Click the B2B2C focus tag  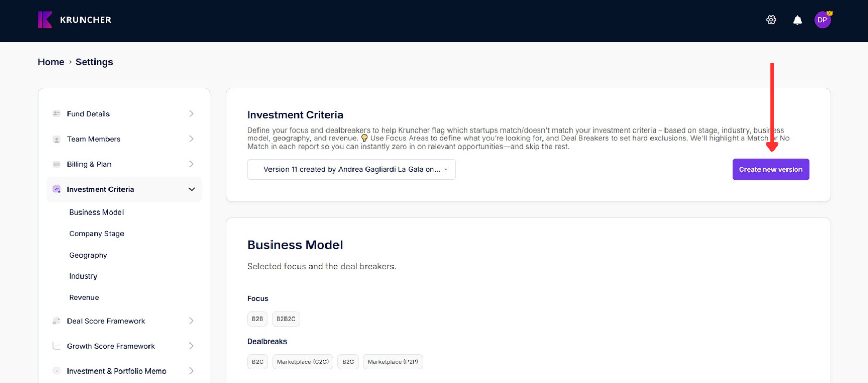coord(286,319)
